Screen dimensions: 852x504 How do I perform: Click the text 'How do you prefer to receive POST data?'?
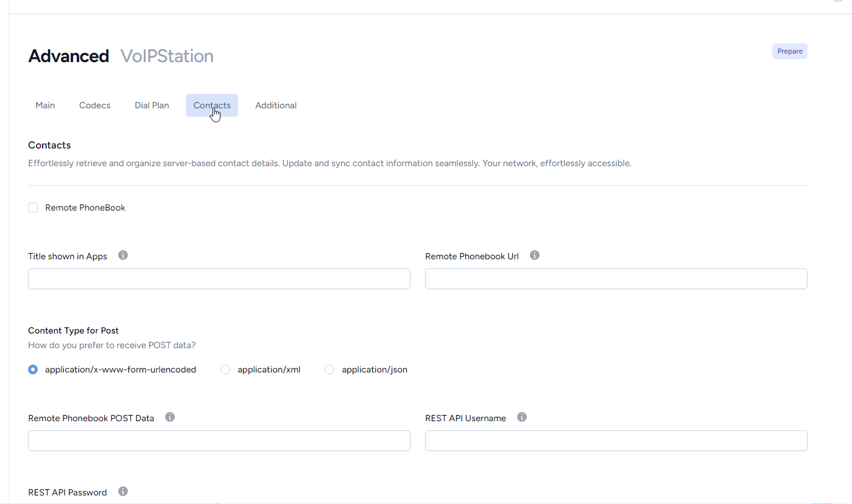[x=112, y=345]
